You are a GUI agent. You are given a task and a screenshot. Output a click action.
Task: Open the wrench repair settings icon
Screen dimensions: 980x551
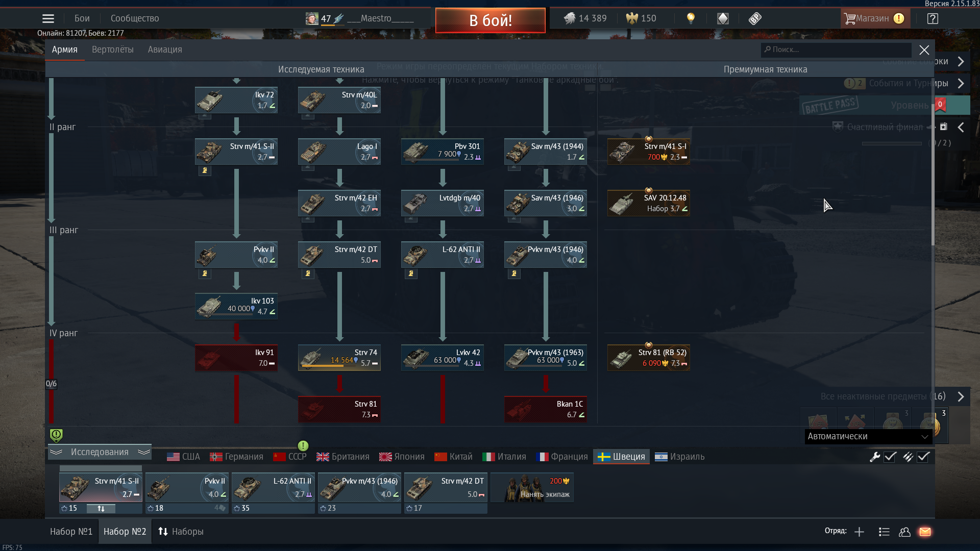(x=875, y=457)
